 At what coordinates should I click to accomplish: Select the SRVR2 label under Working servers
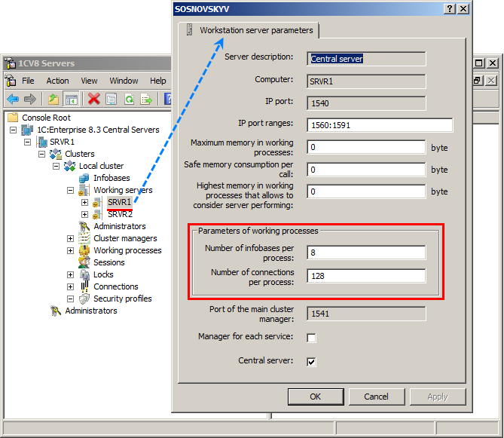tap(120, 214)
